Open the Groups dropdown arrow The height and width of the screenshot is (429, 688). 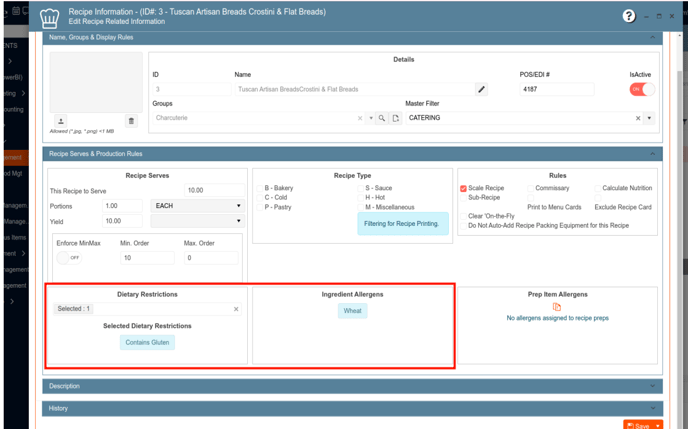tap(371, 118)
